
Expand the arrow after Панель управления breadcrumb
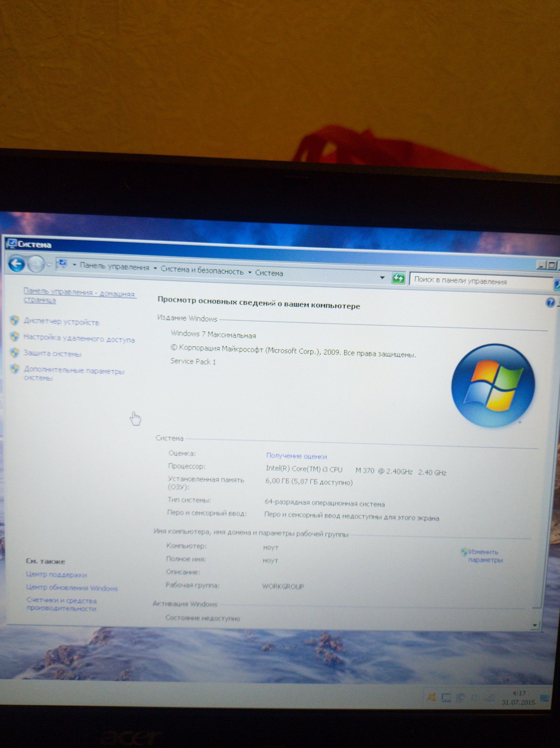click(155, 268)
